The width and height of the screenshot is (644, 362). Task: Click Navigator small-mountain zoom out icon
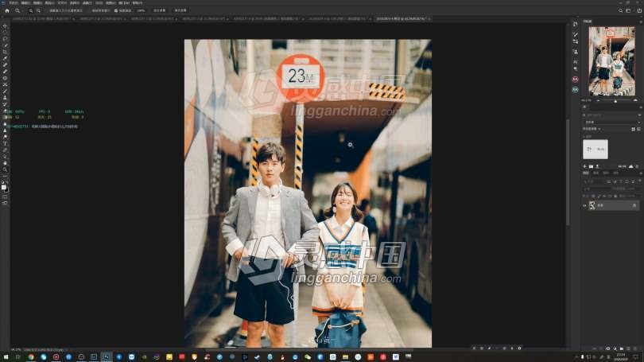[599, 100]
